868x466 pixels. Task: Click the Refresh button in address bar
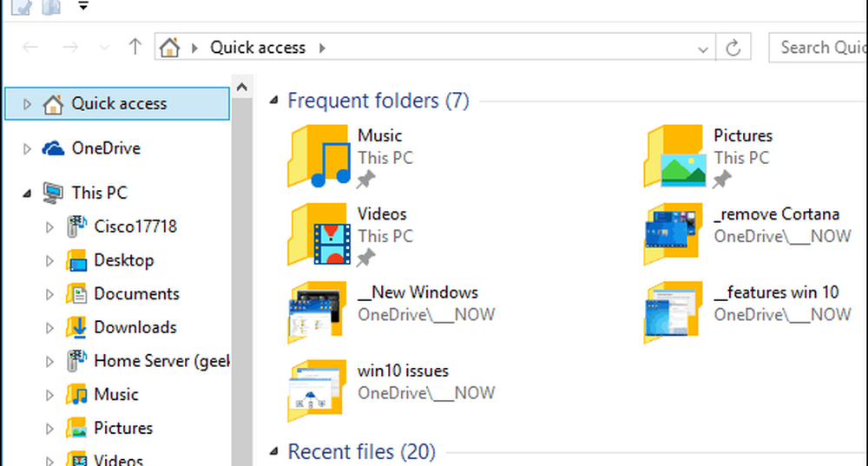(x=735, y=48)
